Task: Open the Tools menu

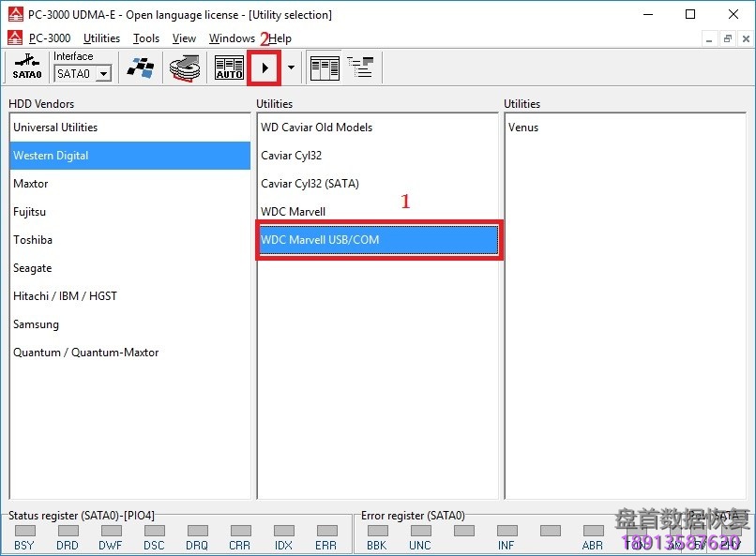Action: click(146, 38)
